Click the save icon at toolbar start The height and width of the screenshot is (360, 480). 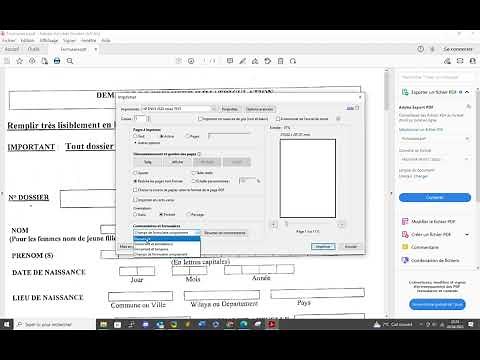[7, 61]
